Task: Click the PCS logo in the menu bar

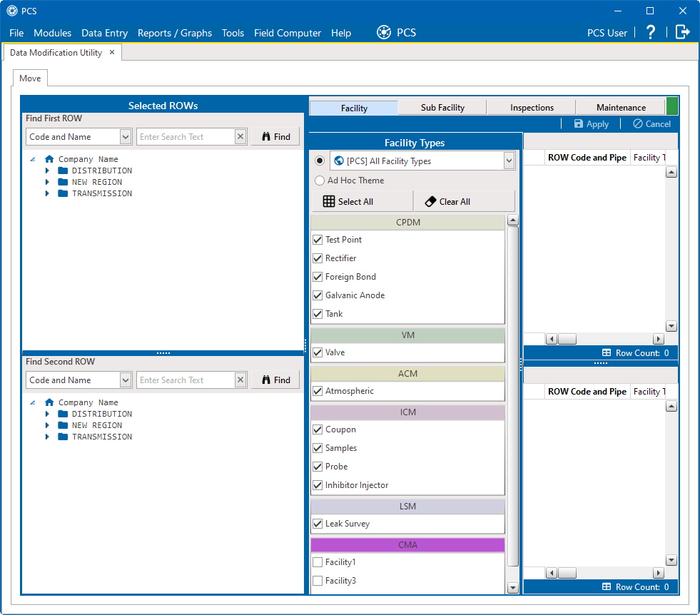Action: point(383,32)
